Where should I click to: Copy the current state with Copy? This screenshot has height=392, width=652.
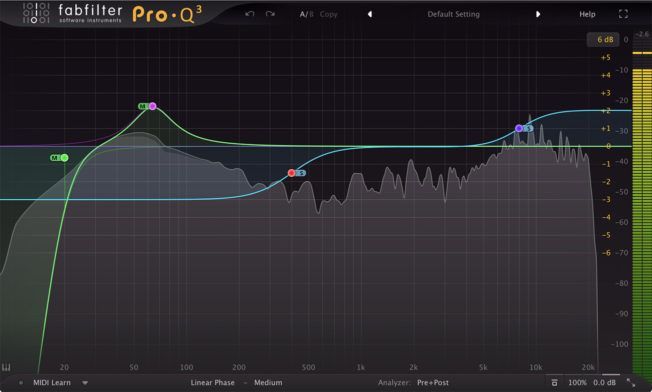coord(328,14)
